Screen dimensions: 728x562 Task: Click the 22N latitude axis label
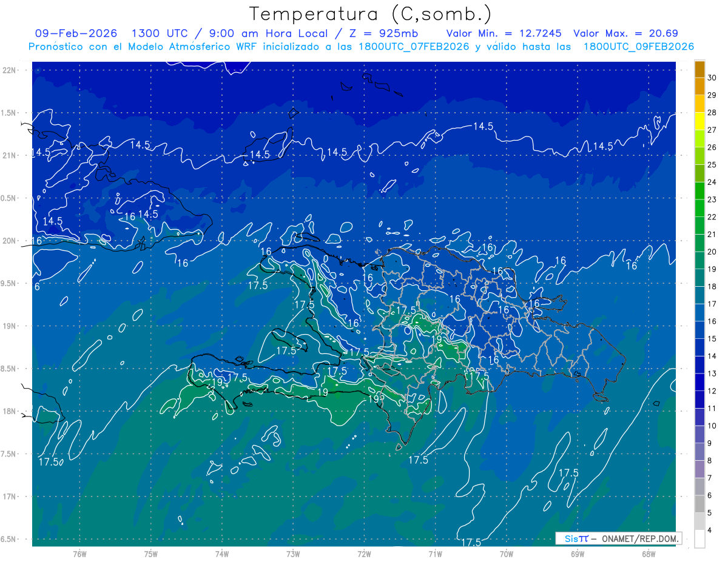tap(10, 70)
